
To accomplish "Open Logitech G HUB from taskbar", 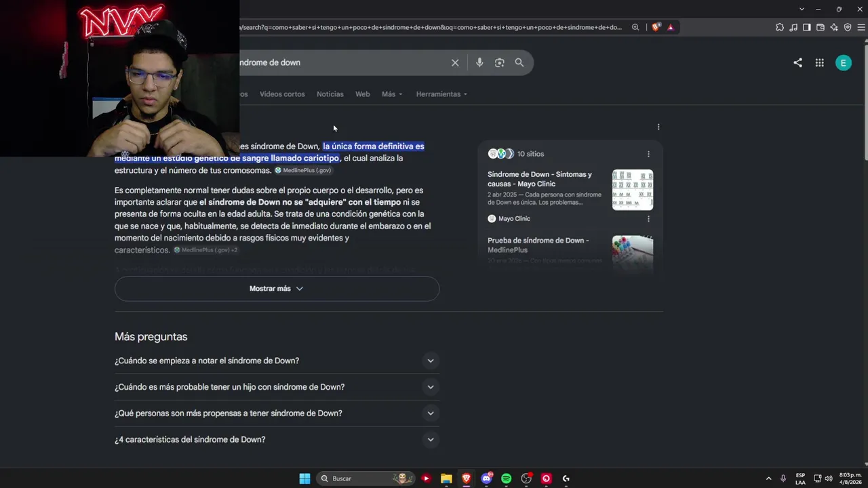I will 566,479.
